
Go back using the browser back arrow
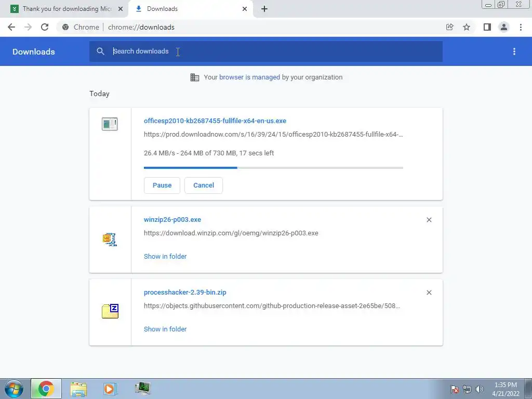(11, 27)
